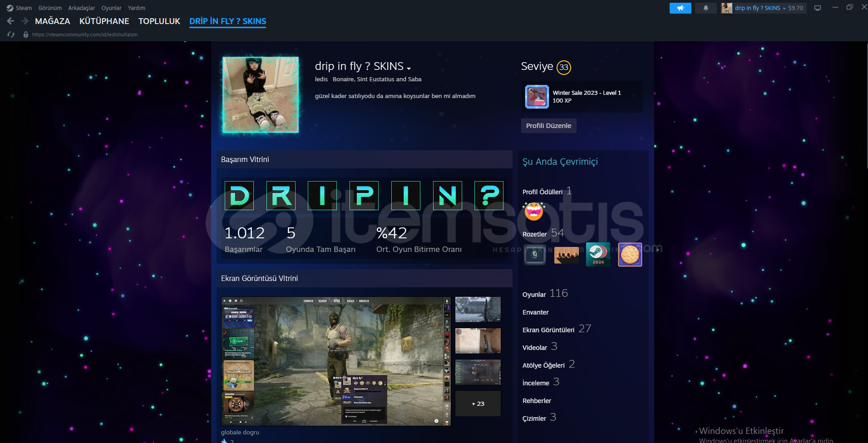Open the Çizimler link
Viewport: 868px width, 443px height.
539,418
